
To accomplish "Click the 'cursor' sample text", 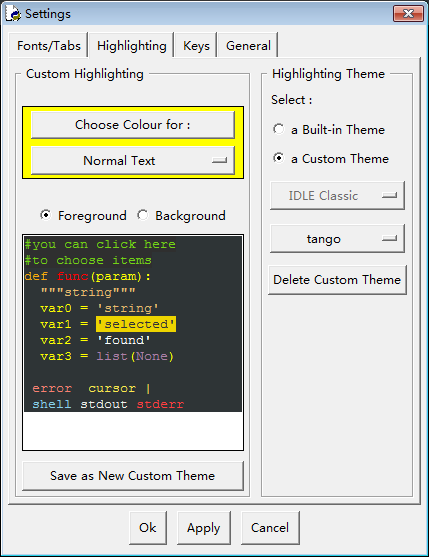I will click(112, 388).
